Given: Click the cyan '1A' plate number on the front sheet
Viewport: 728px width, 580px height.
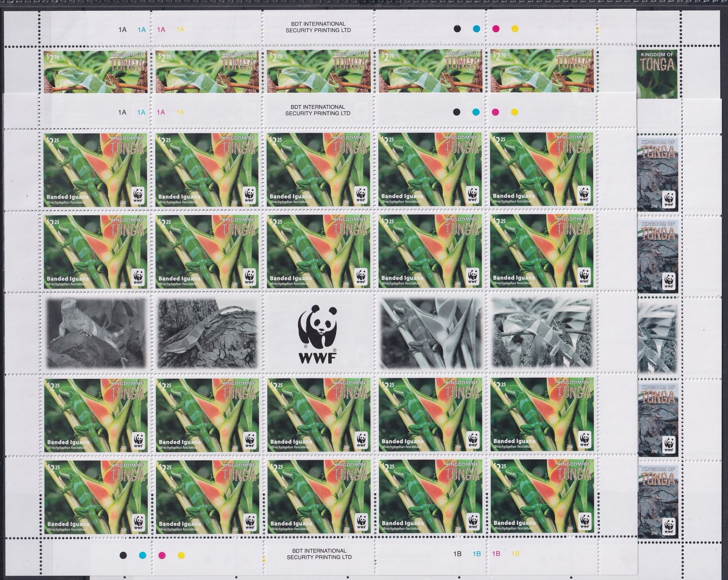Looking at the screenshot, I should coord(142,112).
